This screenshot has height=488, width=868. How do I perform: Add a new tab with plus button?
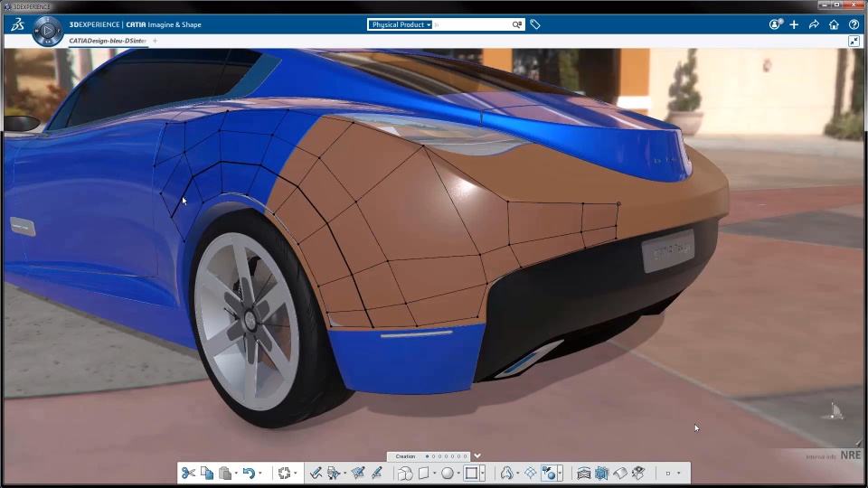155,41
